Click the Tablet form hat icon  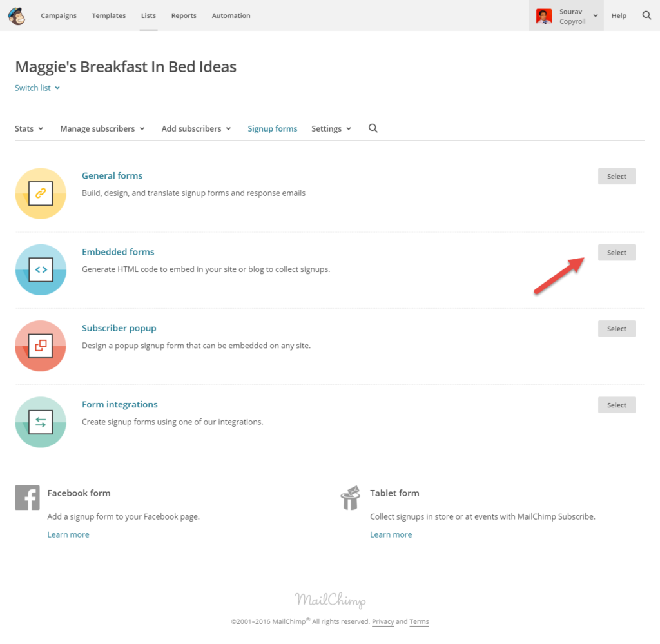[x=350, y=498]
